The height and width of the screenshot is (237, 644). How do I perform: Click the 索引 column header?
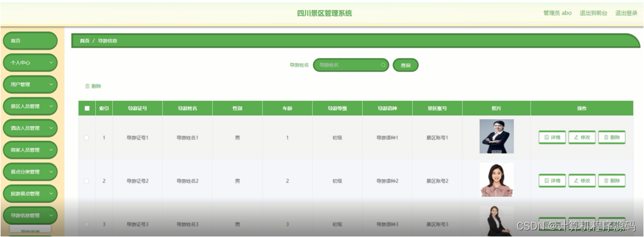click(x=104, y=109)
